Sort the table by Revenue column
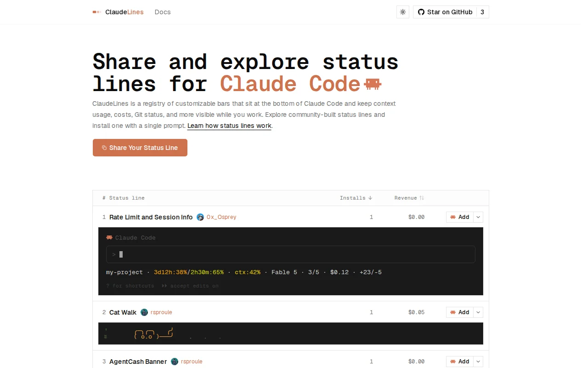 (409, 198)
